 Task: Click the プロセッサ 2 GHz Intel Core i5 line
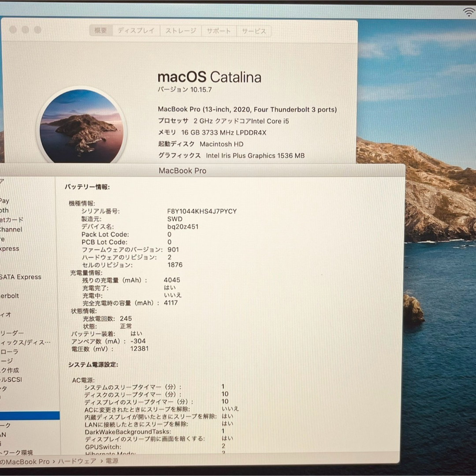(223, 121)
